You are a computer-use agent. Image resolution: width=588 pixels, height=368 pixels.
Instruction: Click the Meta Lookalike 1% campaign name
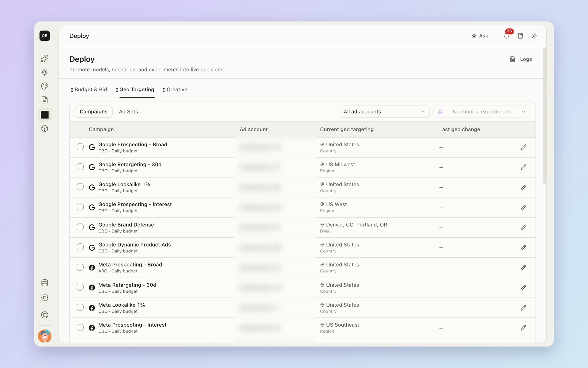click(x=122, y=305)
